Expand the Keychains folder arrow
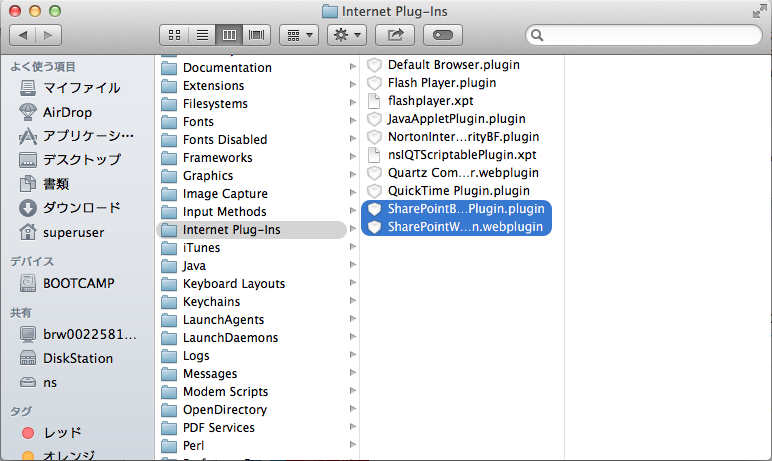772x461 pixels. (x=353, y=300)
